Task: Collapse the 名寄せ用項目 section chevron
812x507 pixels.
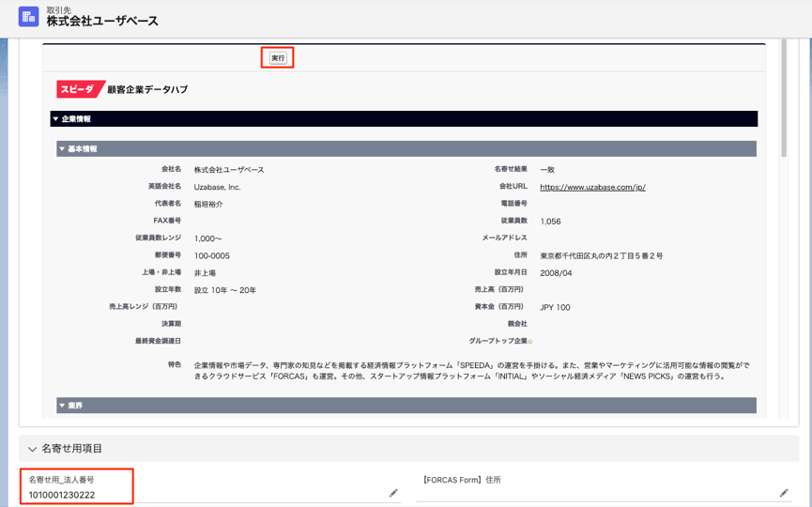Action: pyautogui.click(x=33, y=450)
